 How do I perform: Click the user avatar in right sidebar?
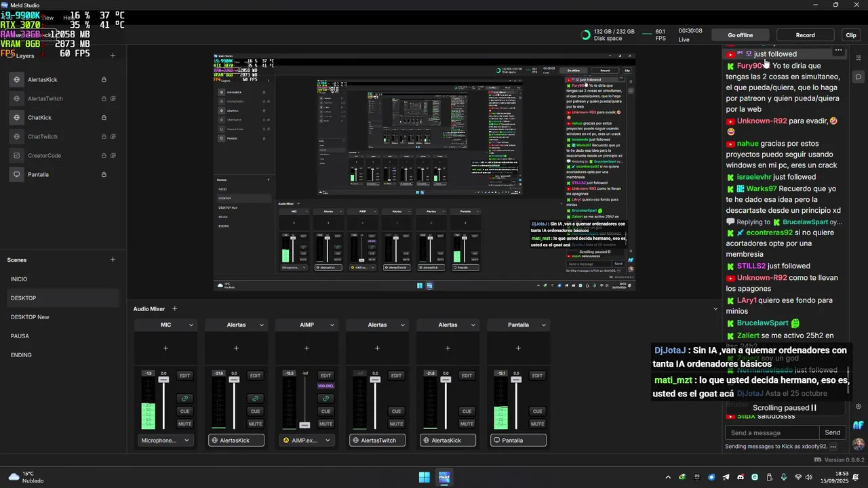pos(859,444)
